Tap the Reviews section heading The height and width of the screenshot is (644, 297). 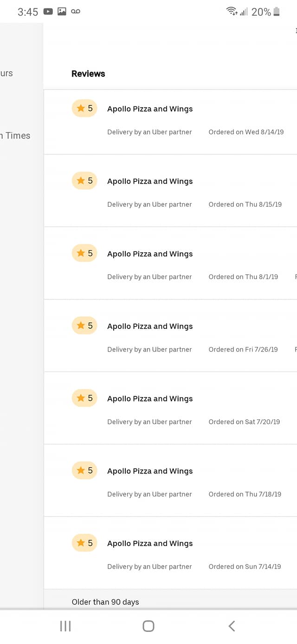(88, 73)
